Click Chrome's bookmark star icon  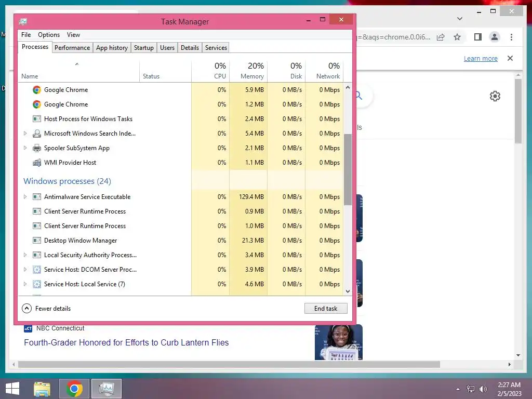(x=457, y=37)
